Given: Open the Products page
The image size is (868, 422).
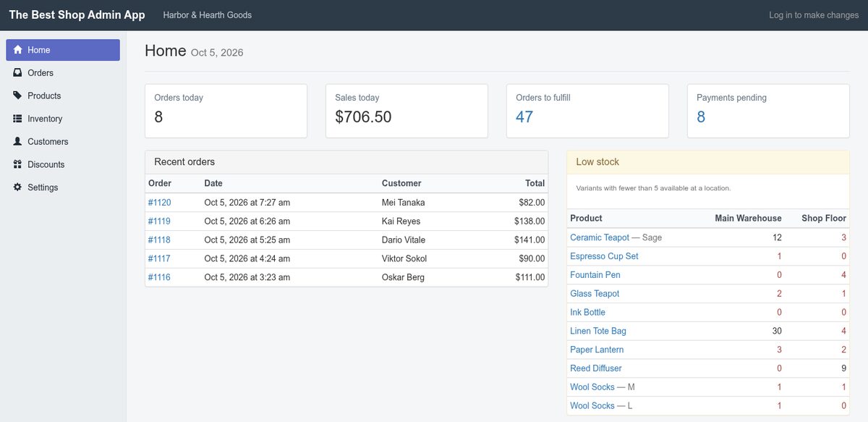Looking at the screenshot, I should pyautogui.click(x=63, y=96).
